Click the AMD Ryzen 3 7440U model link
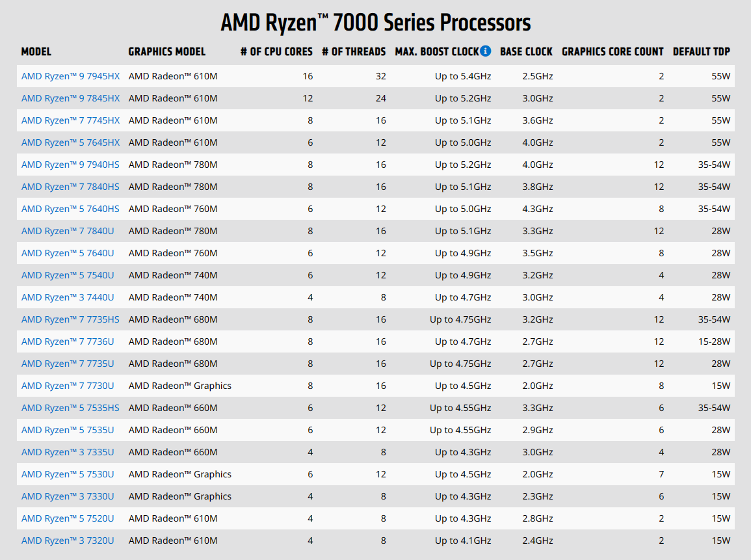The image size is (751, 560). click(68, 297)
